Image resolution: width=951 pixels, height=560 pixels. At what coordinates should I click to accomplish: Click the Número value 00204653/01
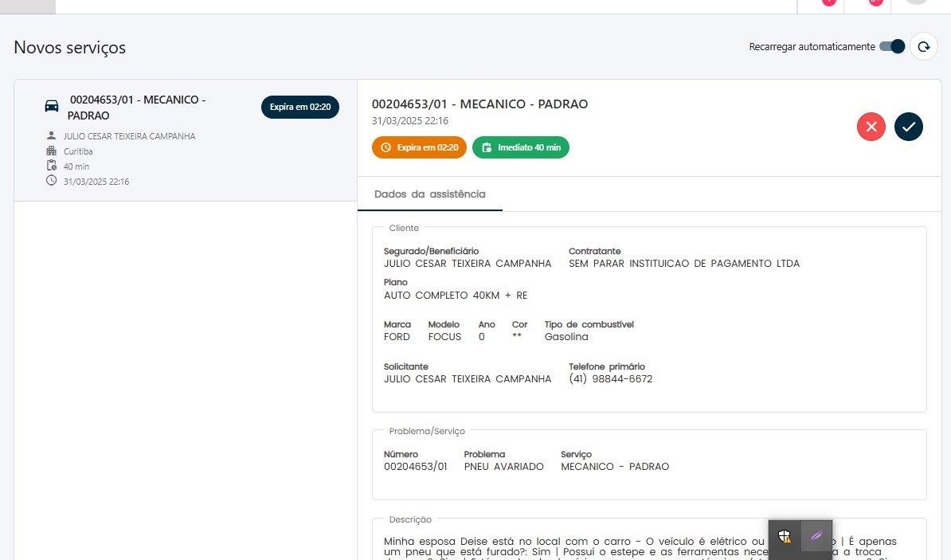point(416,467)
